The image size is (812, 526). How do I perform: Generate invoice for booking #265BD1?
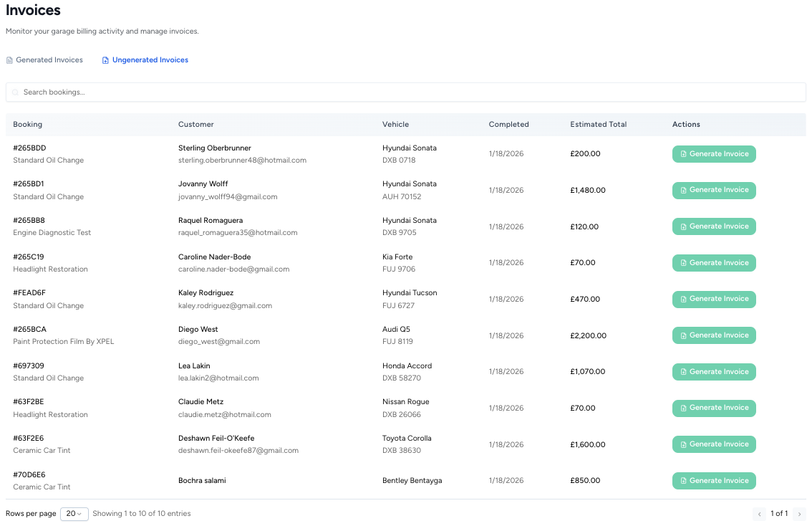[714, 190]
